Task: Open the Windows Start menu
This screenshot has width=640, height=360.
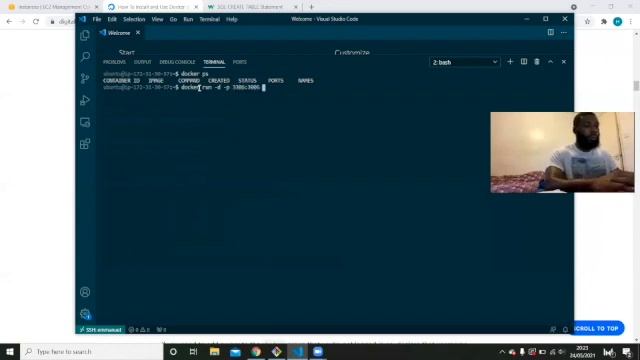Action: 10,351
